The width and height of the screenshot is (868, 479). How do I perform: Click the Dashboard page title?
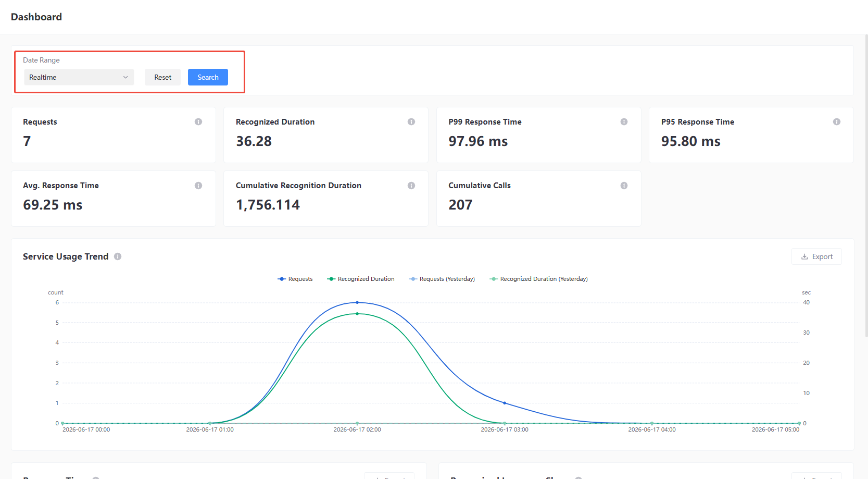(36, 17)
